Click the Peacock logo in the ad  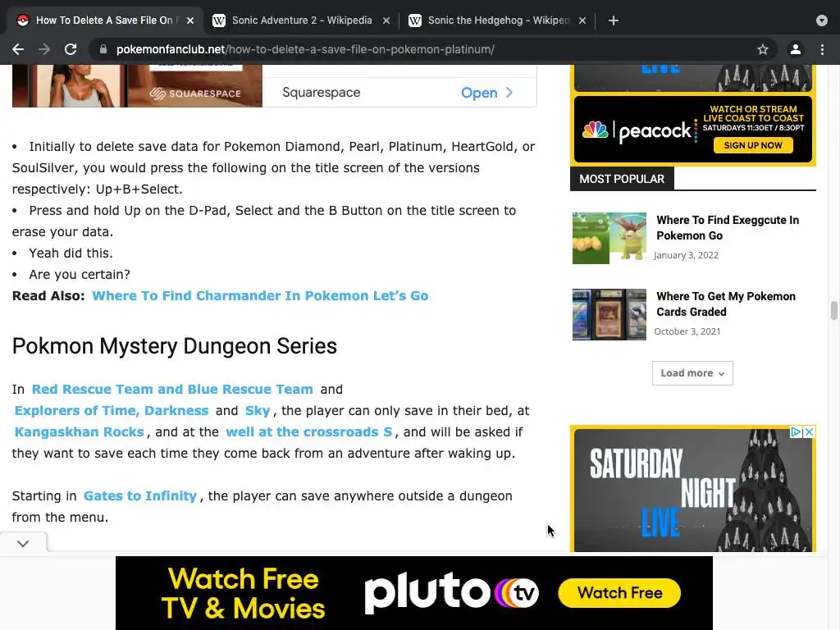pyautogui.click(x=637, y=130)
